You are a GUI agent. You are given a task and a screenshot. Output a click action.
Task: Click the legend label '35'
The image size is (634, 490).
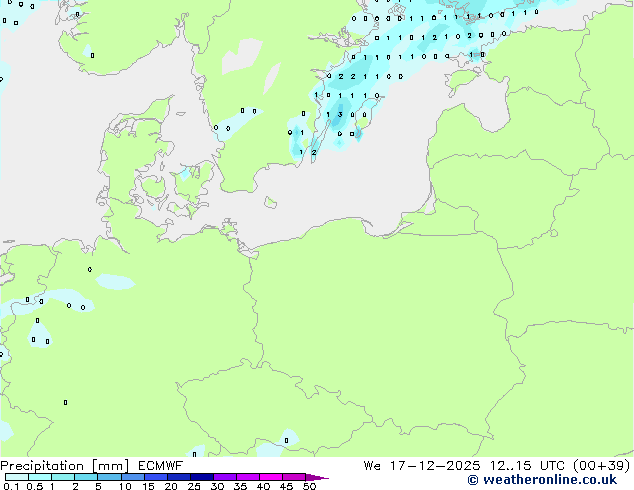[x=240, y=486]
